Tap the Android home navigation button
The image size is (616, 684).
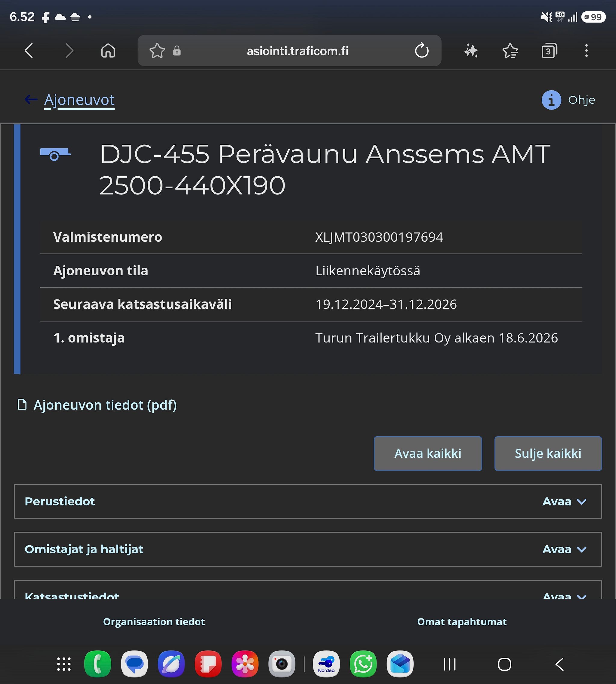point(504,664)
